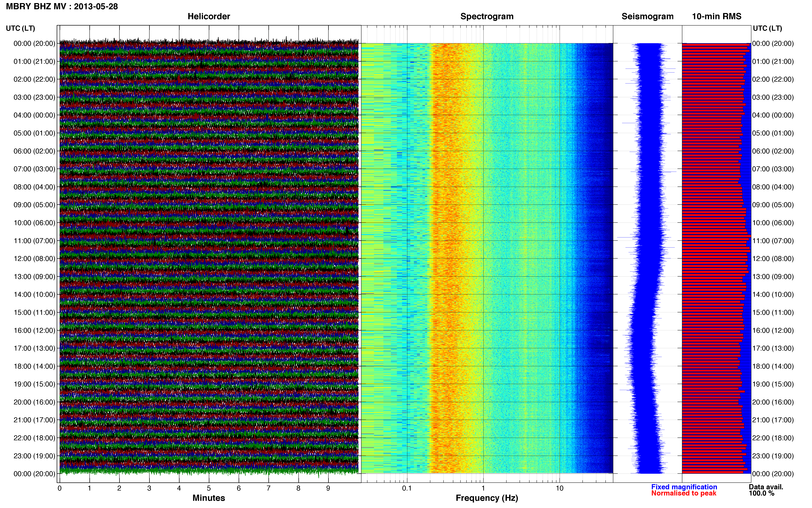812x508 pixels.
Task: Click the "3" tick on the Minutes axis
Action: (149, 488)
